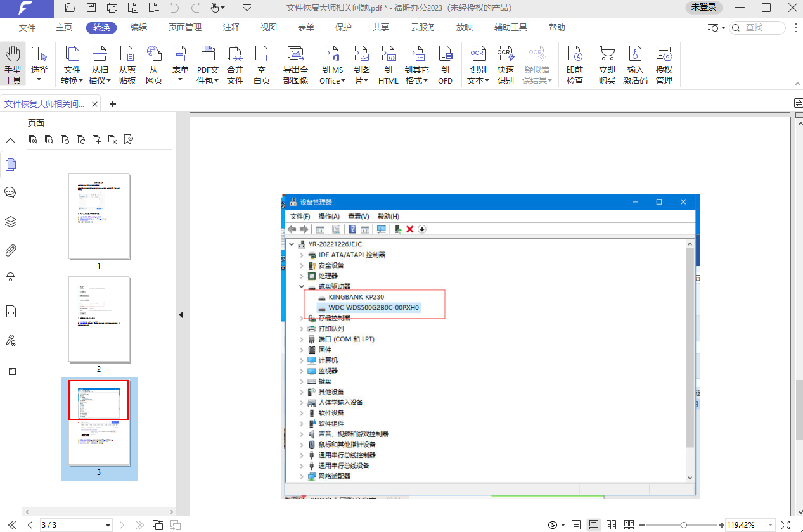Click the save icon in title bar
Image resolution: width=803 pixels, height=532 pixels.
click(x=91, y=8)
